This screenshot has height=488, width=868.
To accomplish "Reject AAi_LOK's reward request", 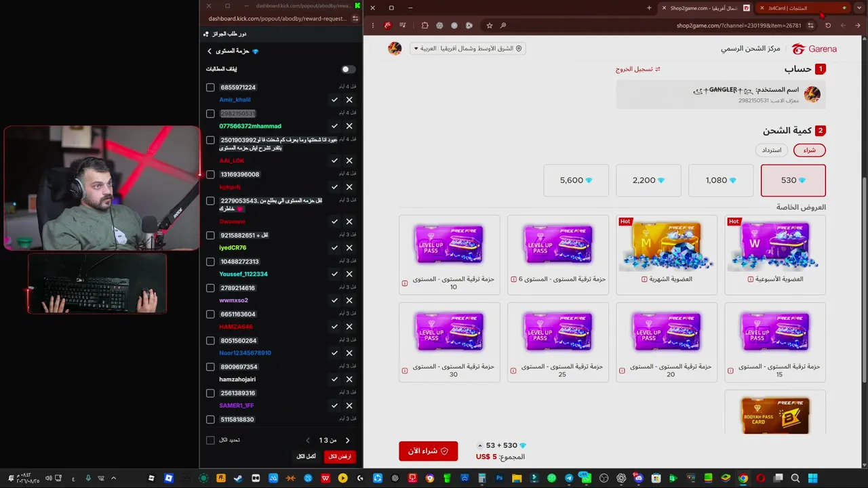I will click(x=349, y=161).
